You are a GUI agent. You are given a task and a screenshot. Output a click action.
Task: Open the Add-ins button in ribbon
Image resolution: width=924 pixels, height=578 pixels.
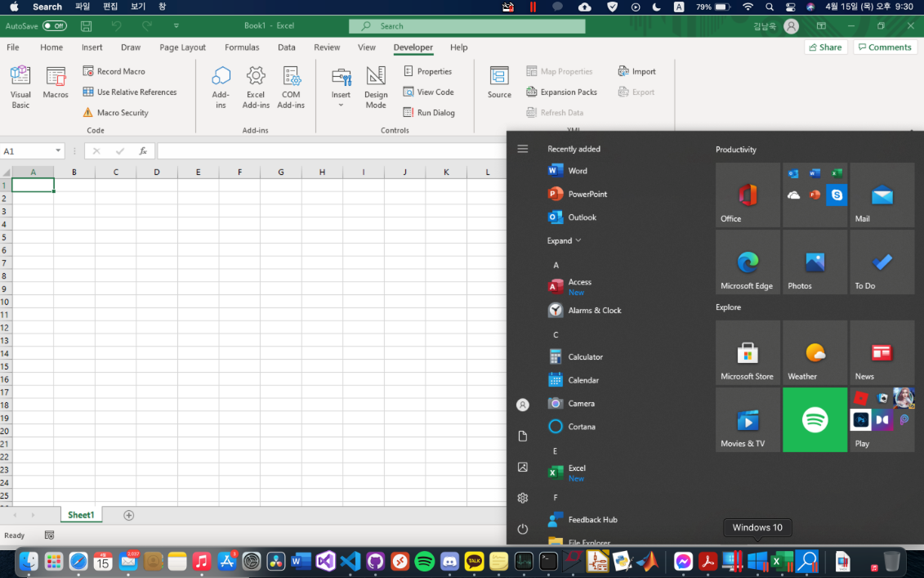click(x=221, y=87)
